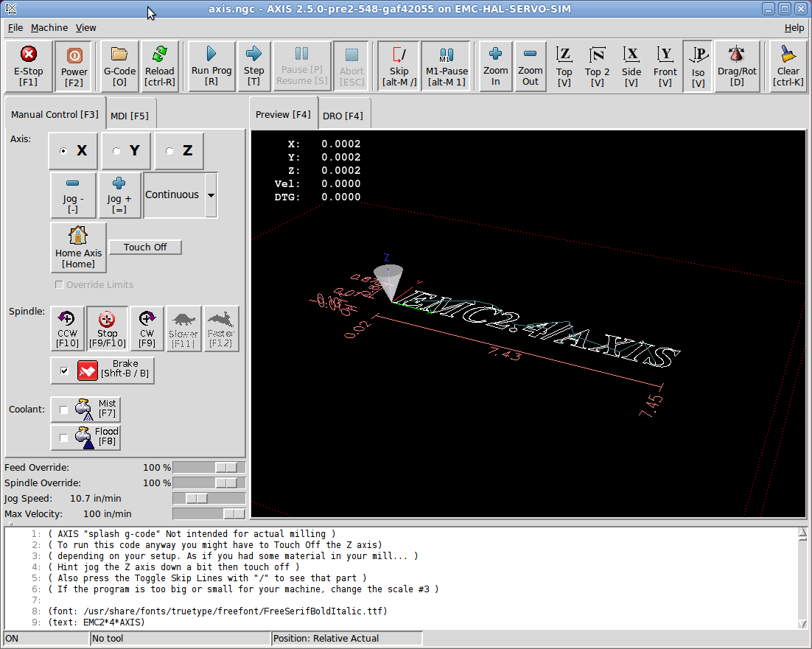Open the Continuous jog increment dropdown
The image size is (812, 649).
click(x=211, y=195)
